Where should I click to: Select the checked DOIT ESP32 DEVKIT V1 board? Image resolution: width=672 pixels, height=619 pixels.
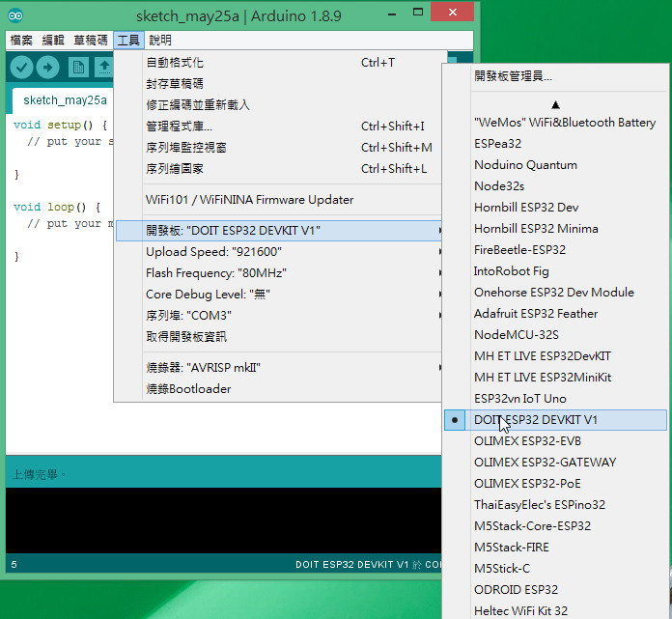[x=556, y=420]
